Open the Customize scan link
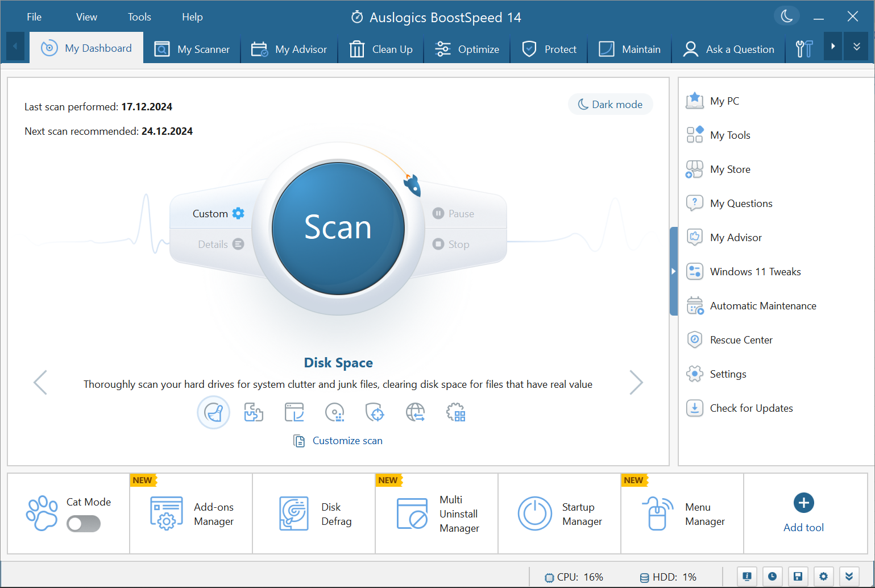 347,441
